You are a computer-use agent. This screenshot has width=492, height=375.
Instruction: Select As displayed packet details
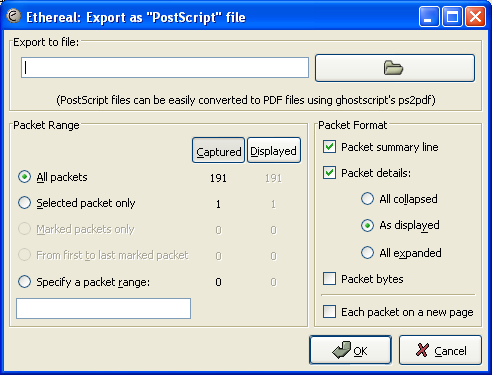point(367,225)
